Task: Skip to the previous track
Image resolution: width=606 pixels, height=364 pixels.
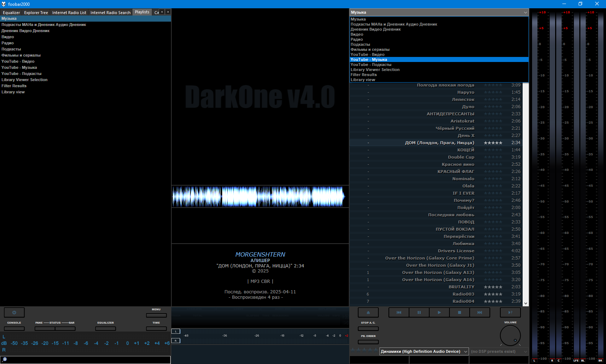Action: coord(399,312)
